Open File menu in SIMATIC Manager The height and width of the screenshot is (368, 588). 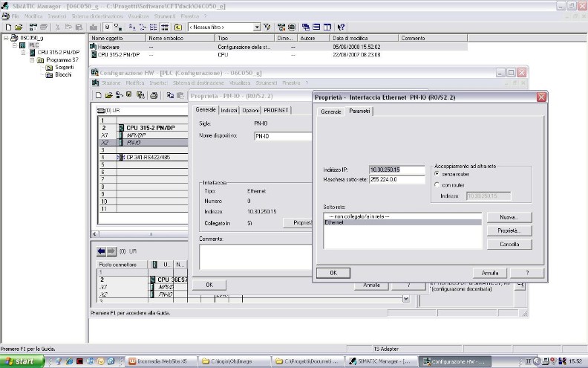coord(16,16)
